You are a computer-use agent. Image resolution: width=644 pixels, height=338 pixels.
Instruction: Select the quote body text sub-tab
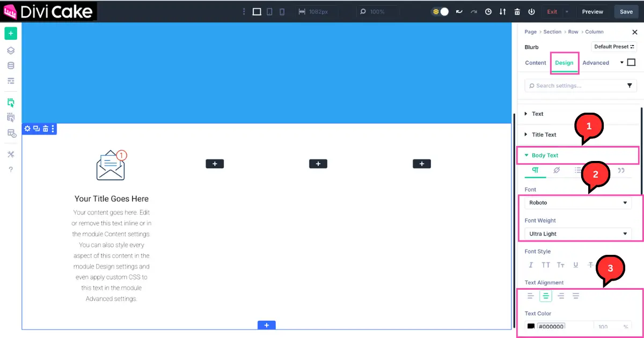pos(621,171)
